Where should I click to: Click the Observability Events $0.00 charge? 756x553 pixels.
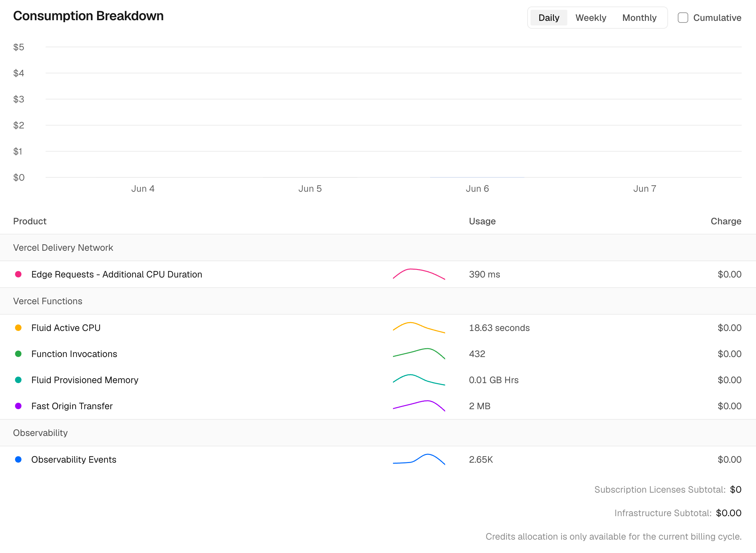pyautogui.click(x=730, y=460)
